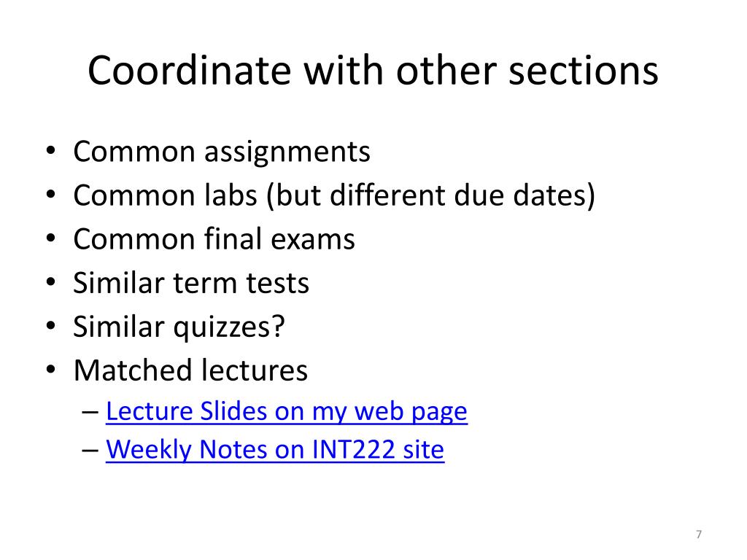Select the Common assignments bullet text
The width and height of the screenshot is (747, 560).
222,152
